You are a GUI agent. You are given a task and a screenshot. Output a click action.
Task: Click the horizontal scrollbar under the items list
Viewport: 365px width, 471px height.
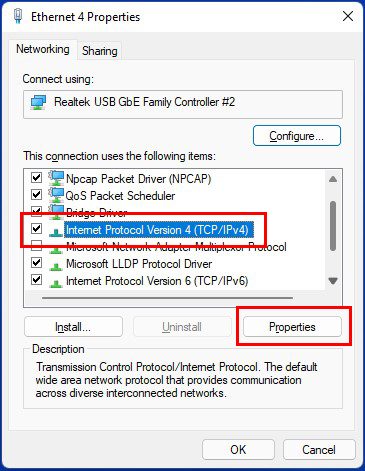167,298
